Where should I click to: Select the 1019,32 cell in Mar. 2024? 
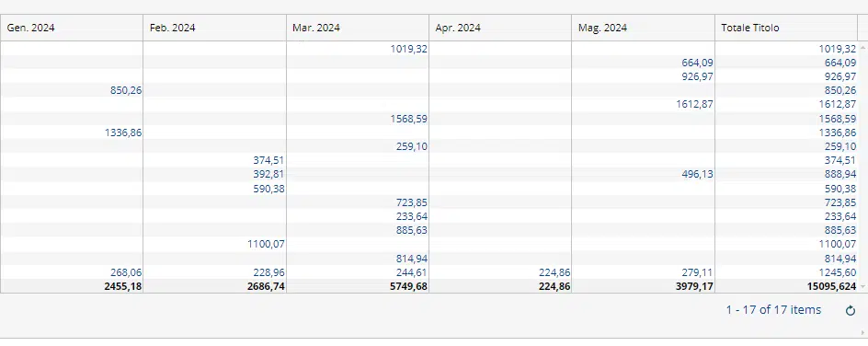pyautogui.click(x=408, y=49)
